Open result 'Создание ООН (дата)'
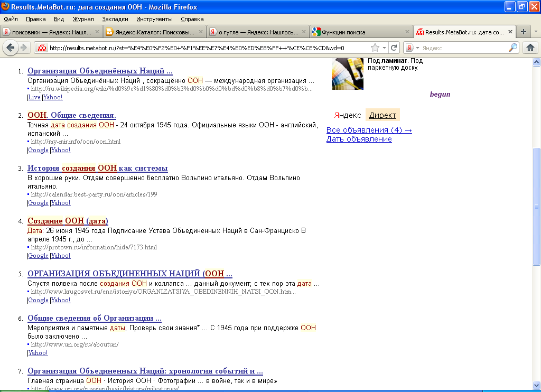This screenshot has width=541, height=392. coord(68,221)
